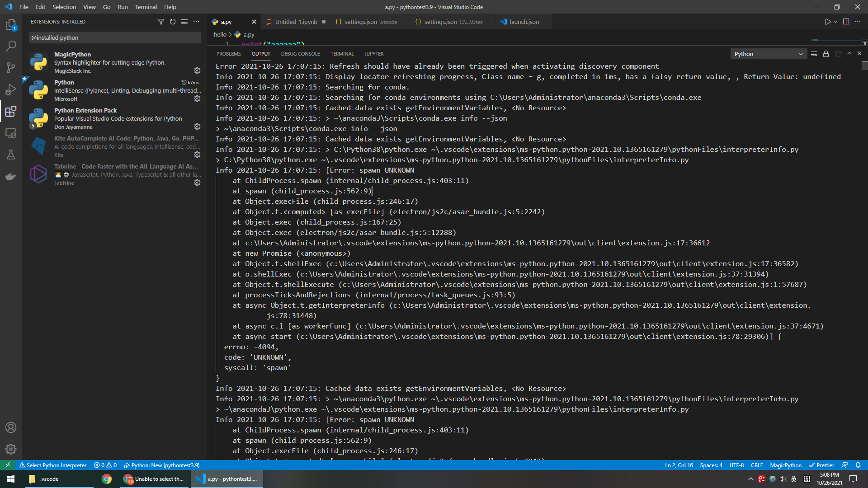Screen dimensions: 868x488
Task: Open the Testing flask icon
Action: 11,155
